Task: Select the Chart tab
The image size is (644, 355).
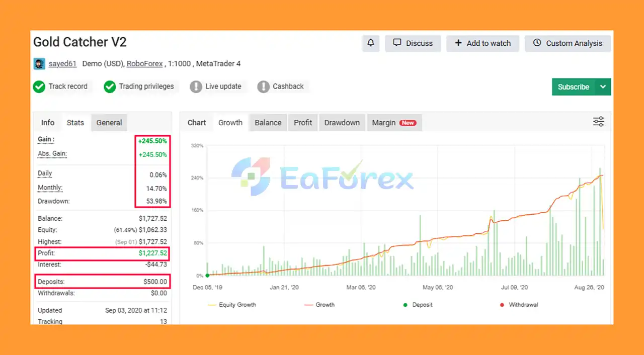Action: coord(197,123)
